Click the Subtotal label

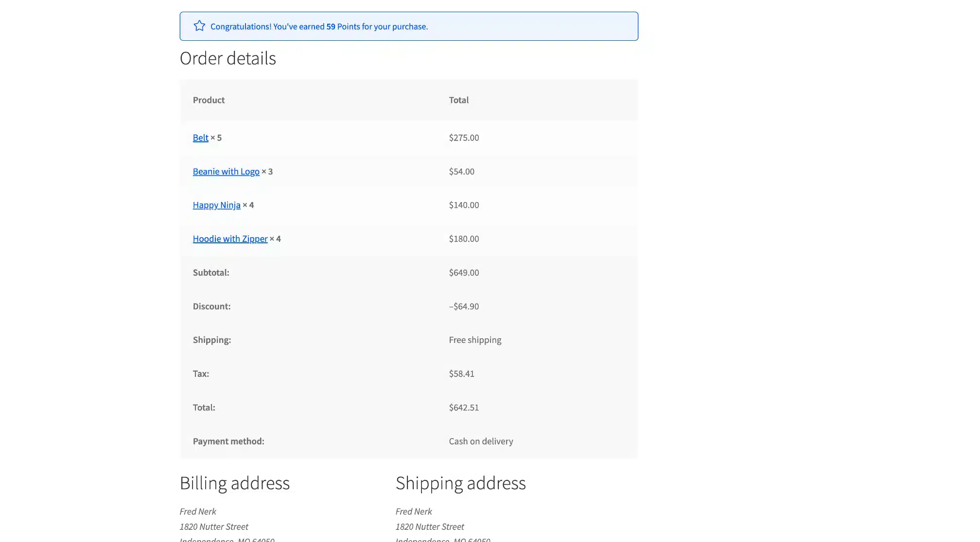211,272
